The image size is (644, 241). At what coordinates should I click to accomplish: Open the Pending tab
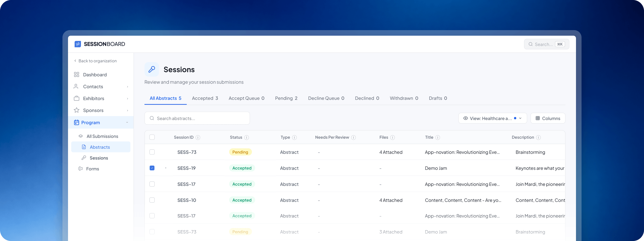(x=286, y=98)
